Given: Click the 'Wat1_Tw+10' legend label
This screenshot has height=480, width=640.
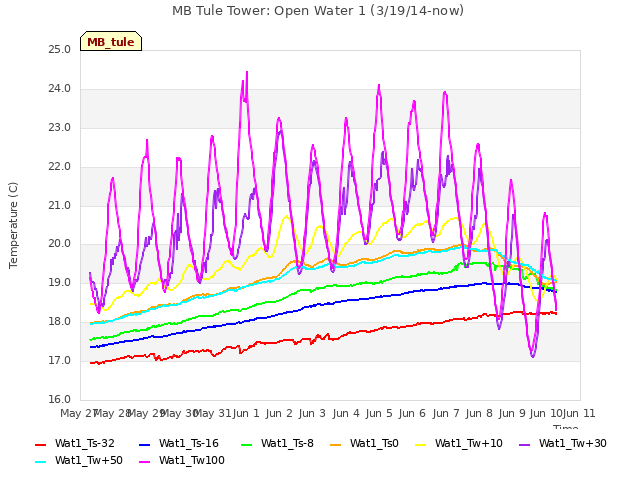Looking at the screenshot, I should pyautogui.click(x=469, y=443).
